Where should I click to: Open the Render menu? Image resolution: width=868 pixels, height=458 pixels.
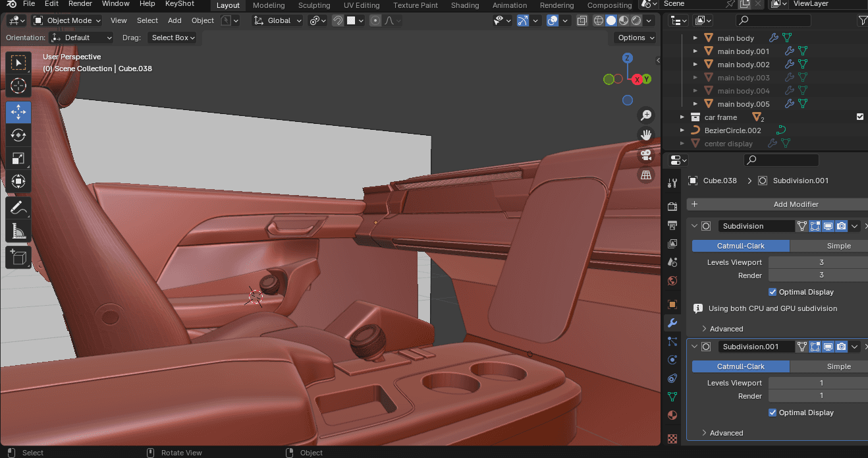[x=80, y=4]
